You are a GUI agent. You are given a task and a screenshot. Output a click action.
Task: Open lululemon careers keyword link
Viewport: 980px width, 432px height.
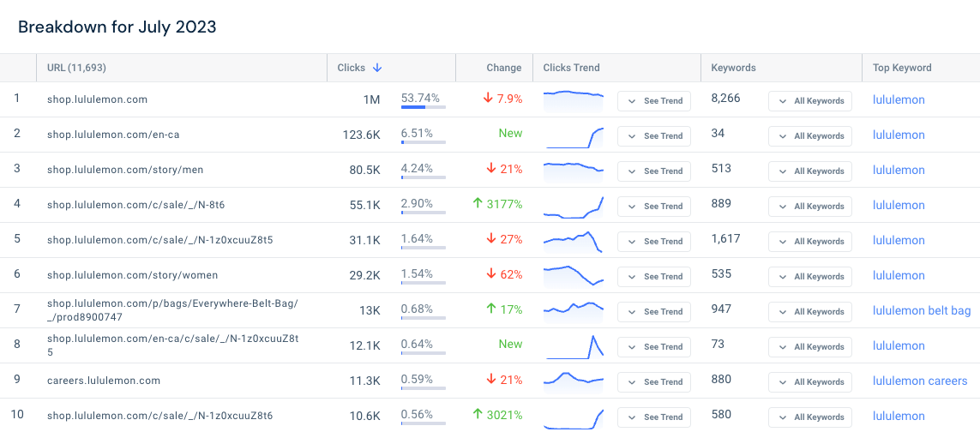coord(920,381)
